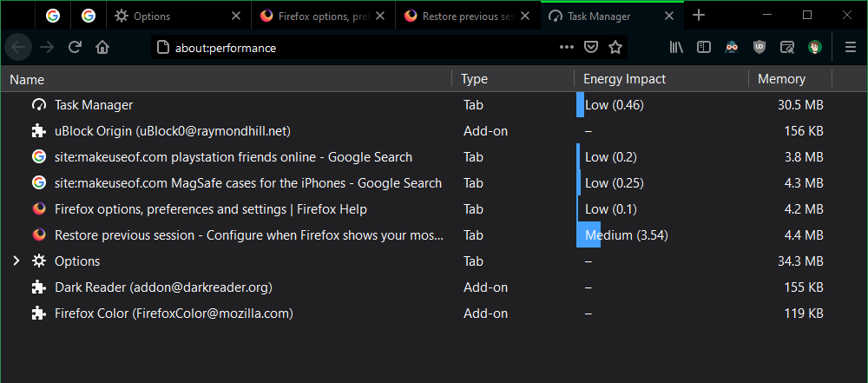
Task: Toggle the sidebar view icon
Action: (x=704, y=48)
